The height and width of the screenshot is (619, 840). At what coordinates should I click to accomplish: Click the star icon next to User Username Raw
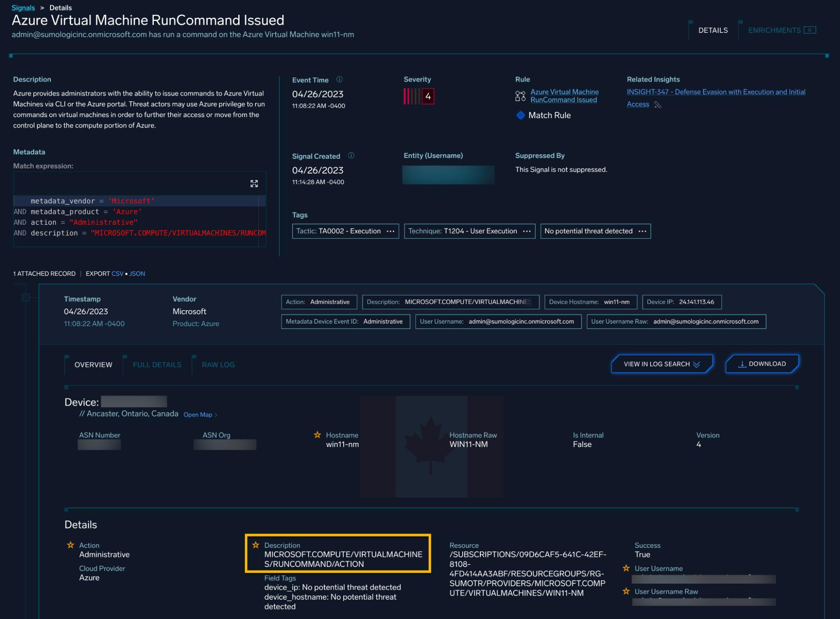[x=626, y=591]
